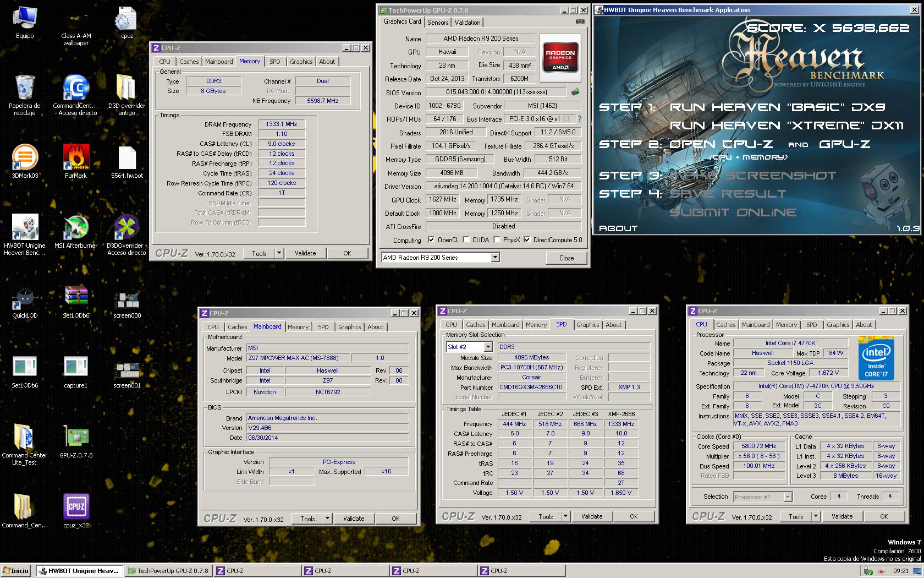Select Caches tab in CPU-Z Memory window
The width and height of the screenshot is (924, 578).
point(189,62)
